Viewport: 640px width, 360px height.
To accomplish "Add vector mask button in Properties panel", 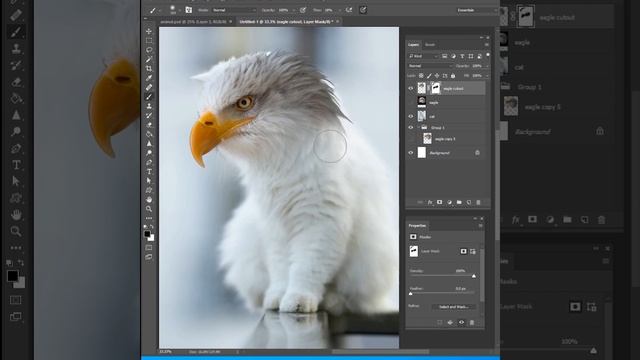I will (x=473, y=251).
